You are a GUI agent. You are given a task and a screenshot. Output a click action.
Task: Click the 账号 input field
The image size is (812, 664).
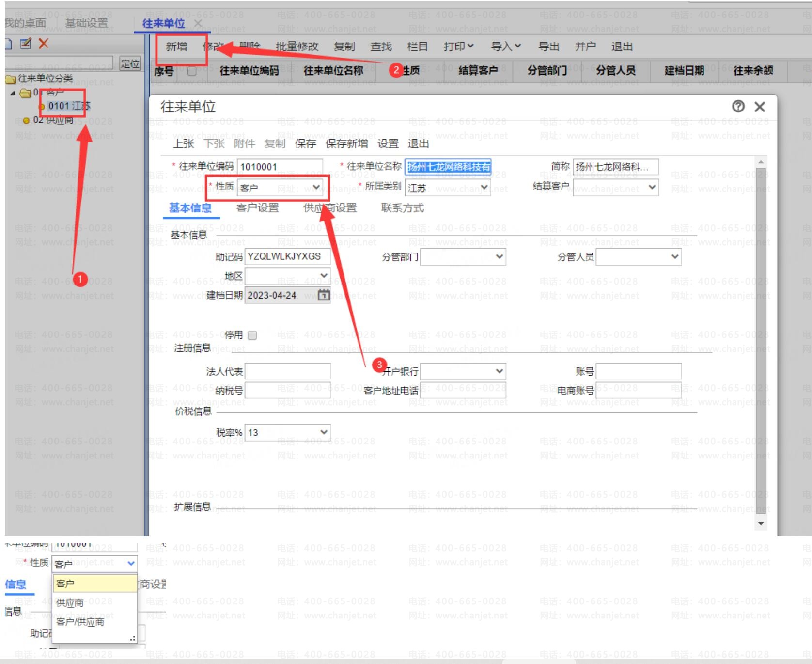pos(639,371)
